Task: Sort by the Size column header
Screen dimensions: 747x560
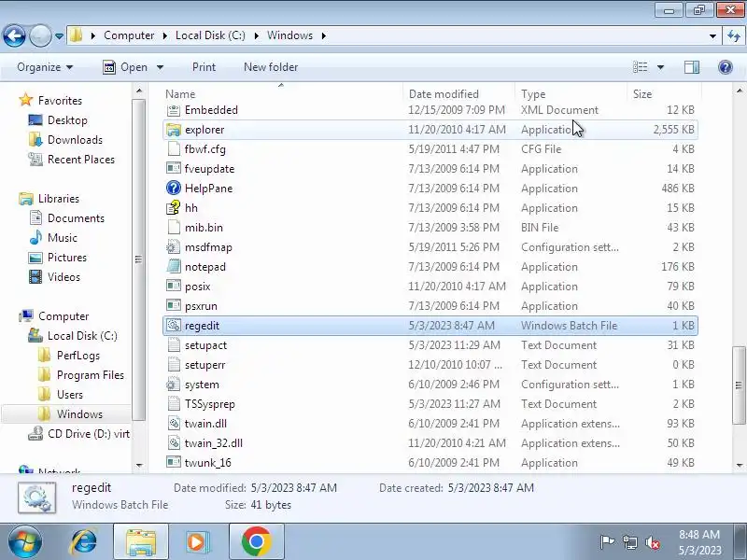Action: (664, 94)
